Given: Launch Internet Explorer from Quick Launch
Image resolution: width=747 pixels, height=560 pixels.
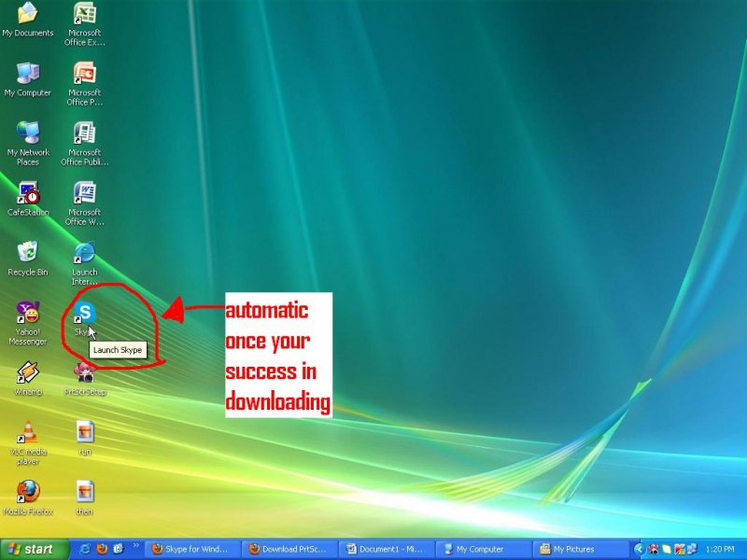Looking at the screenshot, I should coord(84,549).
